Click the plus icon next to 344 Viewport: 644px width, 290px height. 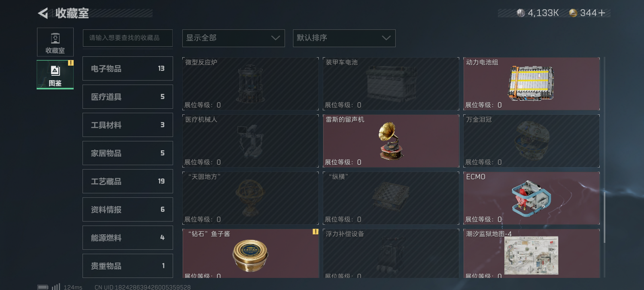click(602, 13)
